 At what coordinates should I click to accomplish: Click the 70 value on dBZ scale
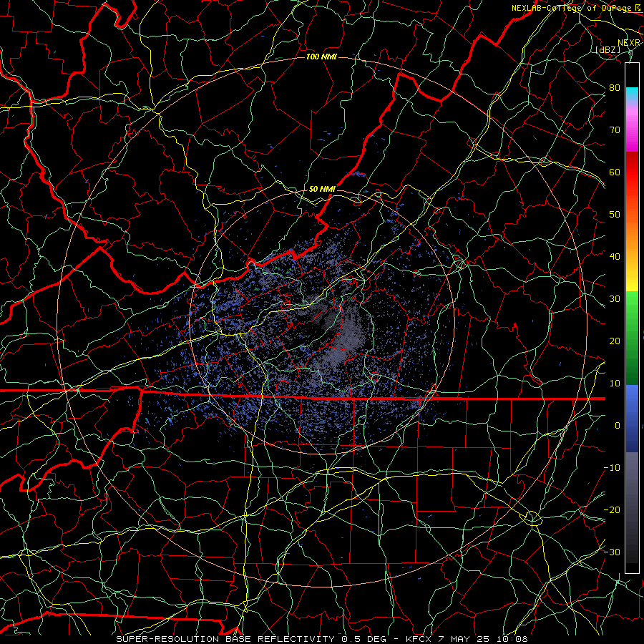[x=615, y=130]
